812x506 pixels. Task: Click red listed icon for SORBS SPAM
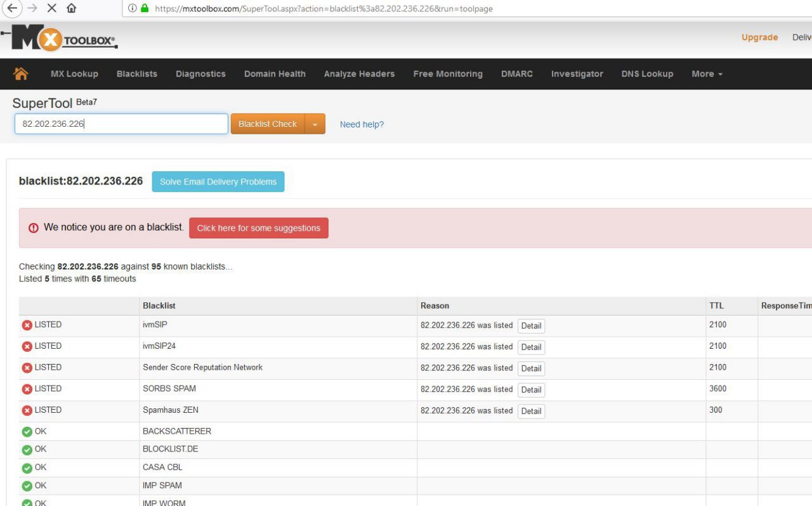(x=27, y=389)
